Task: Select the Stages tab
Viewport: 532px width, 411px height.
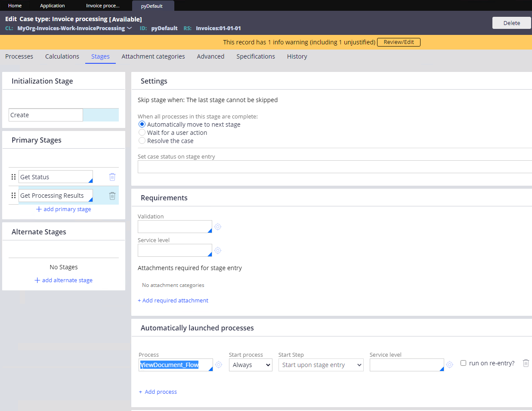Action: 100,56
